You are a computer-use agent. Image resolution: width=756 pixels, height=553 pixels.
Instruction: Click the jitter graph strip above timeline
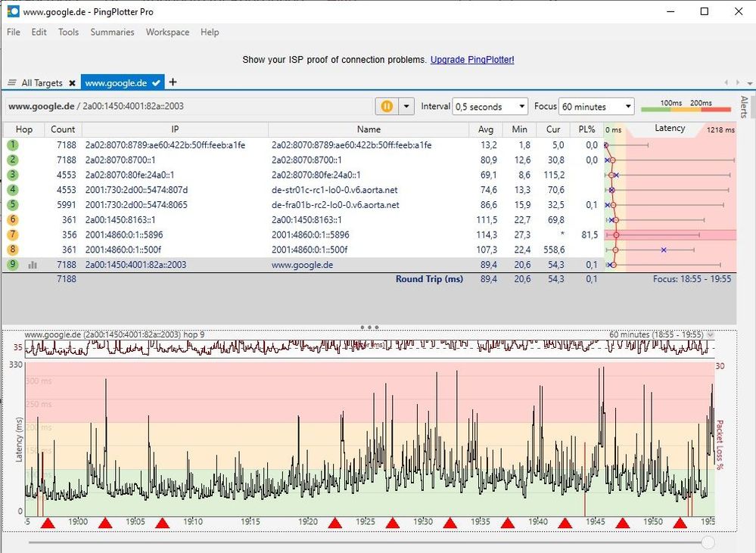370,348
